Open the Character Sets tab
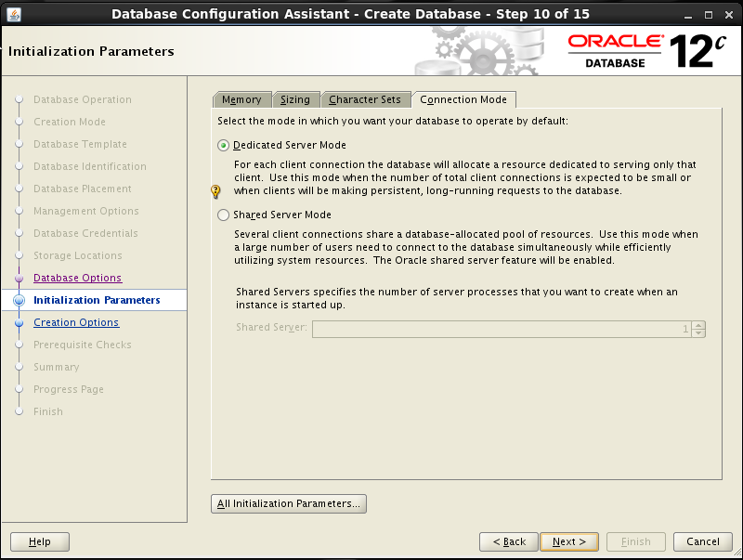This screenshot has width=743, height=560. [x=365, y=99]
